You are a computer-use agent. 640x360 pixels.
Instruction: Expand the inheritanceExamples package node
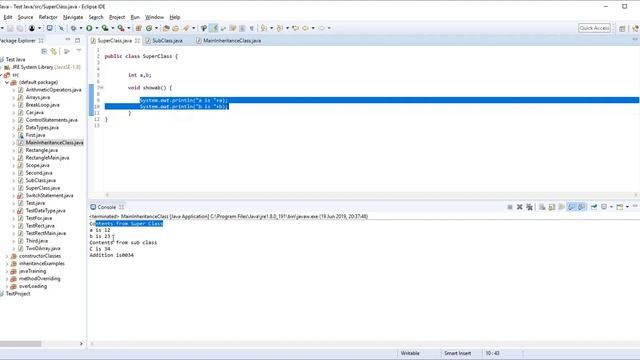click(x=7, y=264)
